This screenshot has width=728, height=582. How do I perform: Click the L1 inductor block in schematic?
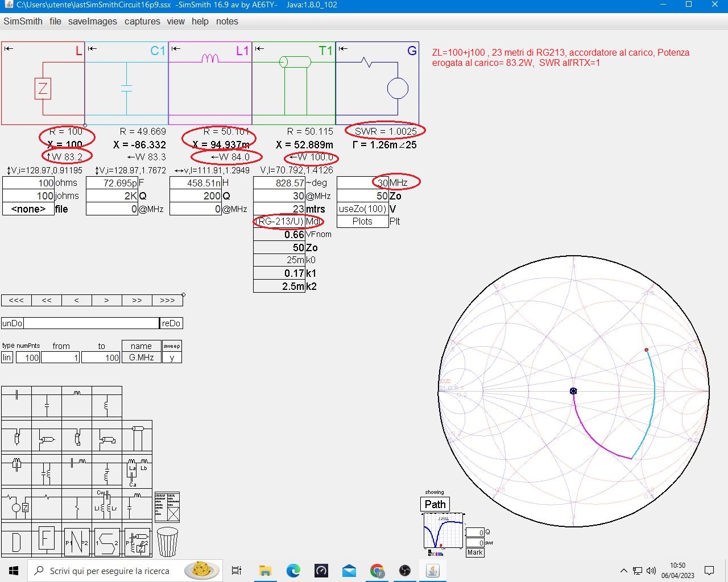210,83
